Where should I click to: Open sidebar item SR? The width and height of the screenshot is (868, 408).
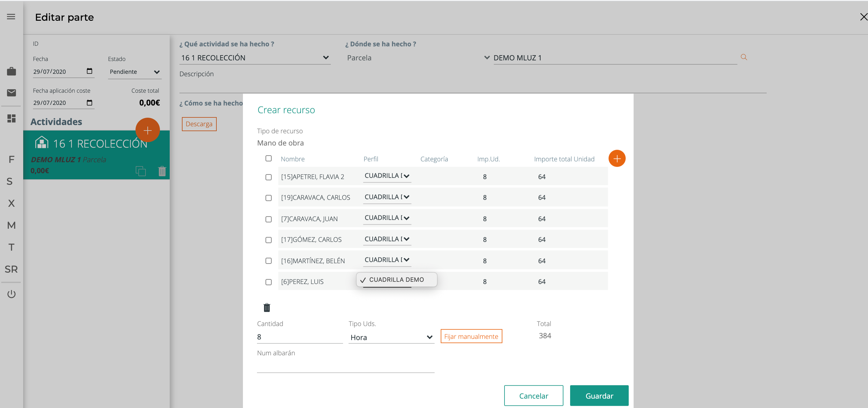click(x=12, y=269)
